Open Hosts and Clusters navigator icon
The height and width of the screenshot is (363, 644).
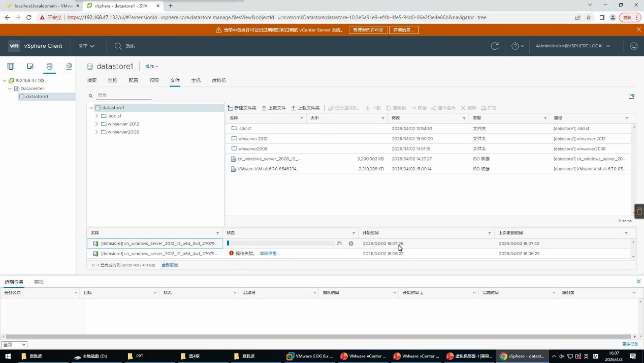point(11,67)
